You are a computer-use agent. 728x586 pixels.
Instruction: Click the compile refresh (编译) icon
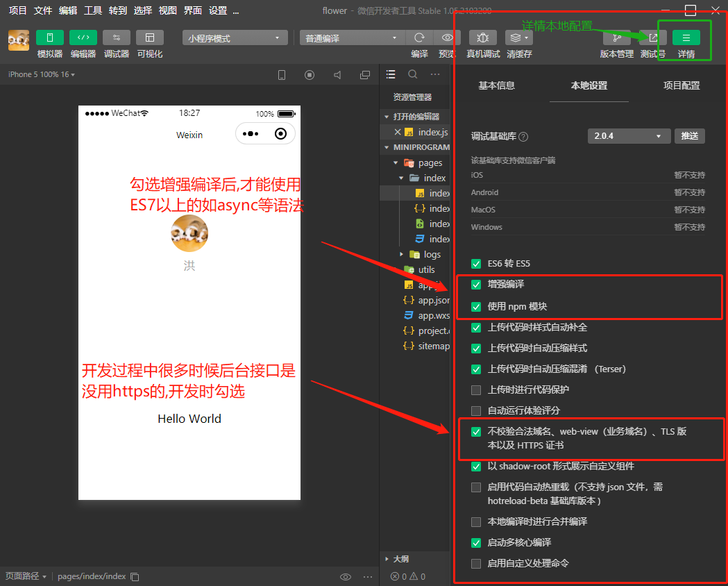[419, 37]
